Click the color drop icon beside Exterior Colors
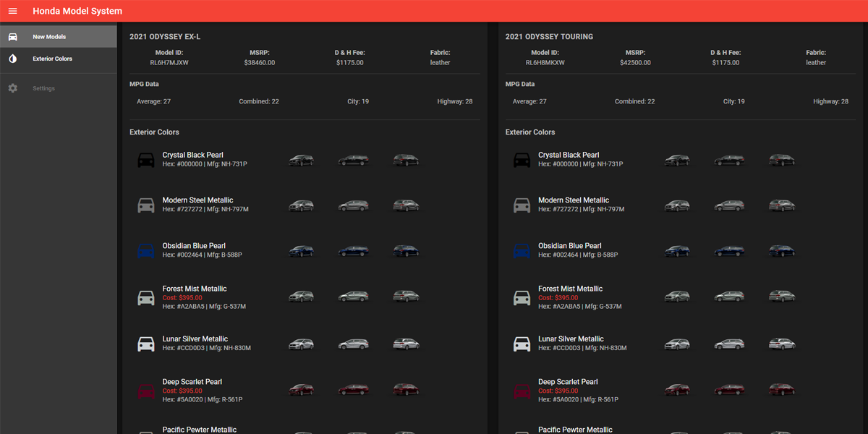The image size is (868, 434). point(12,59)
